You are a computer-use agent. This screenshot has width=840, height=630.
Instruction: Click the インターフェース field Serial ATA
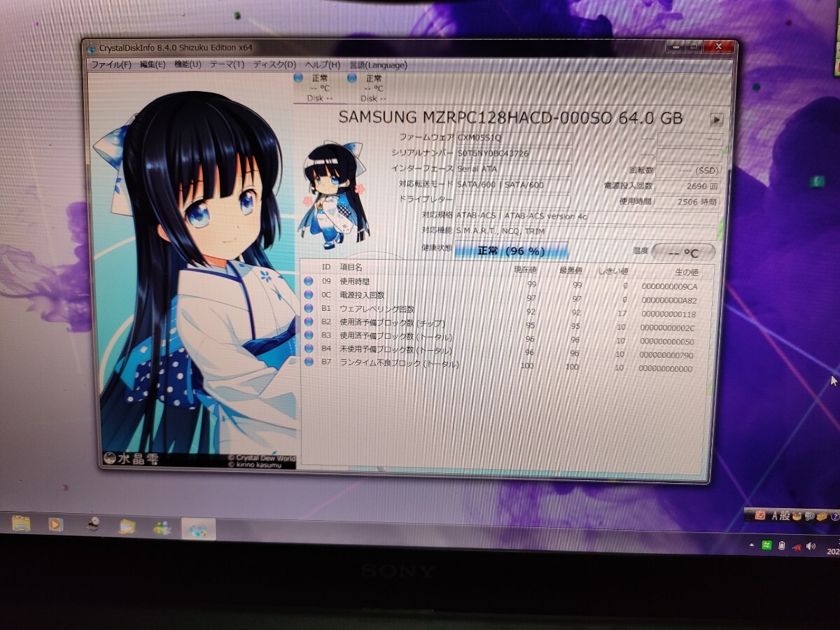pyautogui.click(x=513, y=169)
